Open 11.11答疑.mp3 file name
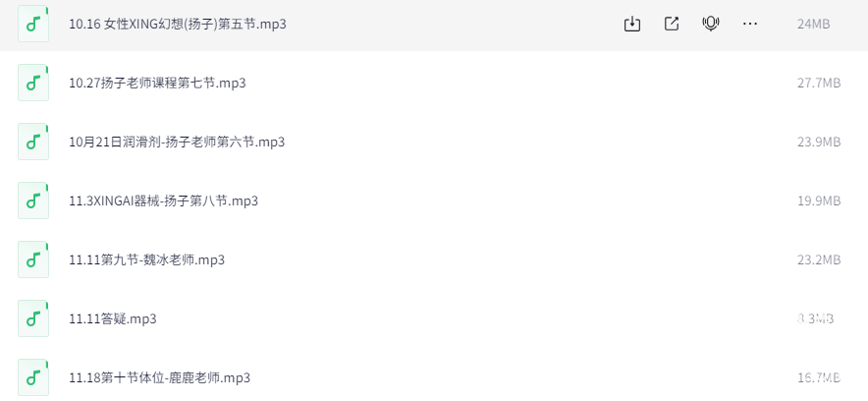The width and height of the screenshot is (868, 401). tap(112, 318)
